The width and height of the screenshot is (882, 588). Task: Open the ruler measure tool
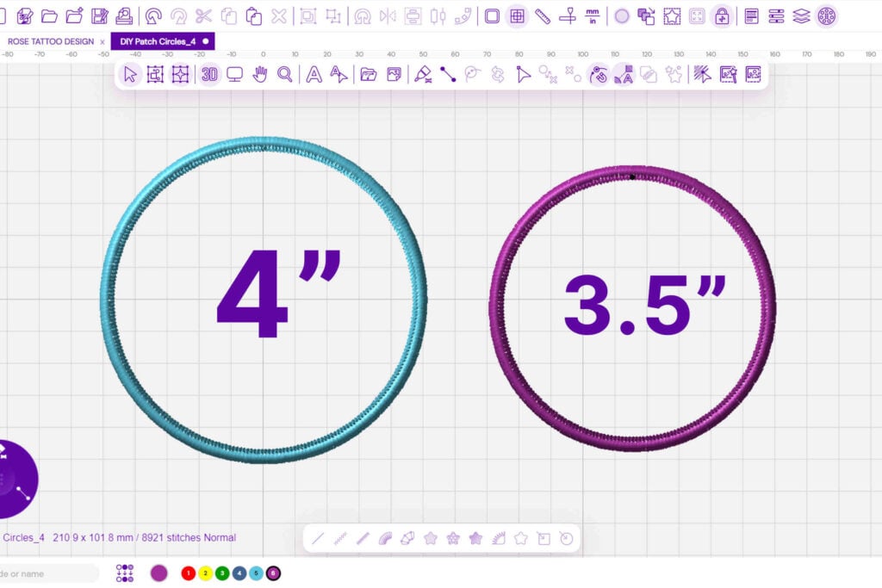coord(543,15)
